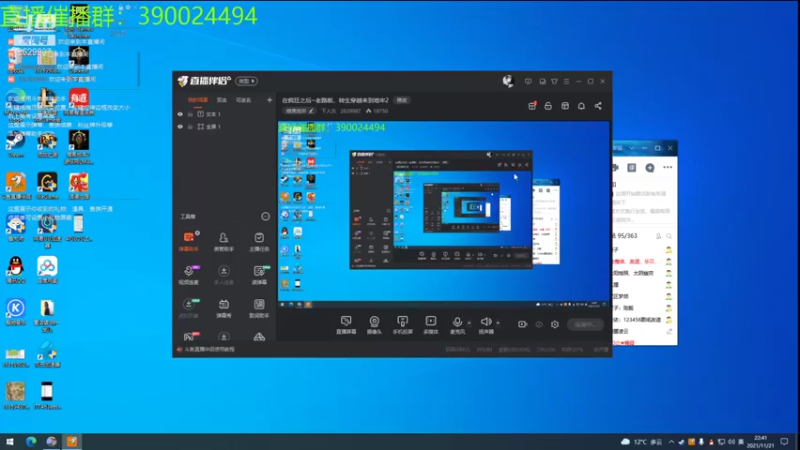Click the 95/363 member count in the chat window
Viewport: 800px width, 450px height.
click(627, 236)
